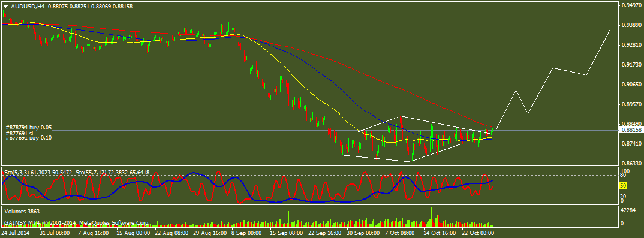Click the AUDUSD,H4 symbol title
This screenshot has height=238, width=644.
point(28,7)
